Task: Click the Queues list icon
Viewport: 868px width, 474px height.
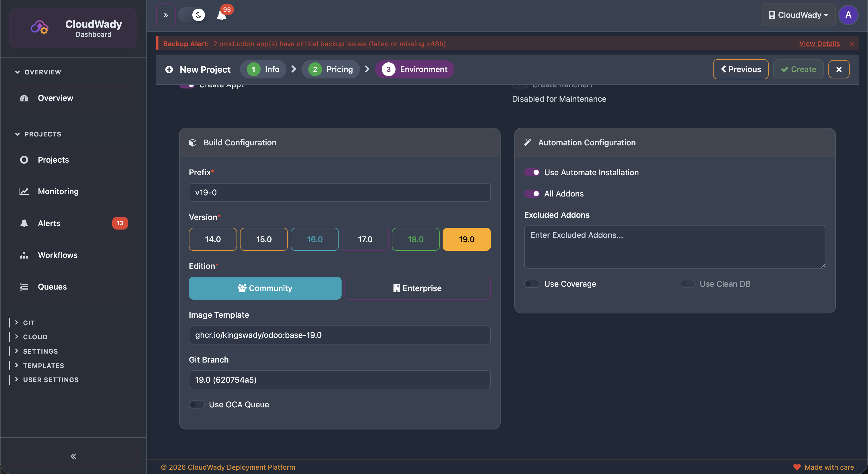Action: tap(24, 287)
